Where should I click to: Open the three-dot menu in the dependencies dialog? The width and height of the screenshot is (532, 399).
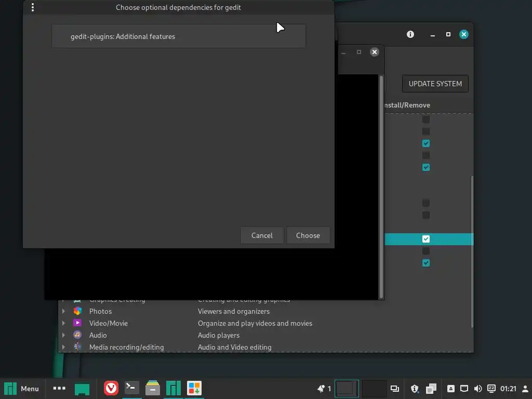click(33, 7)
